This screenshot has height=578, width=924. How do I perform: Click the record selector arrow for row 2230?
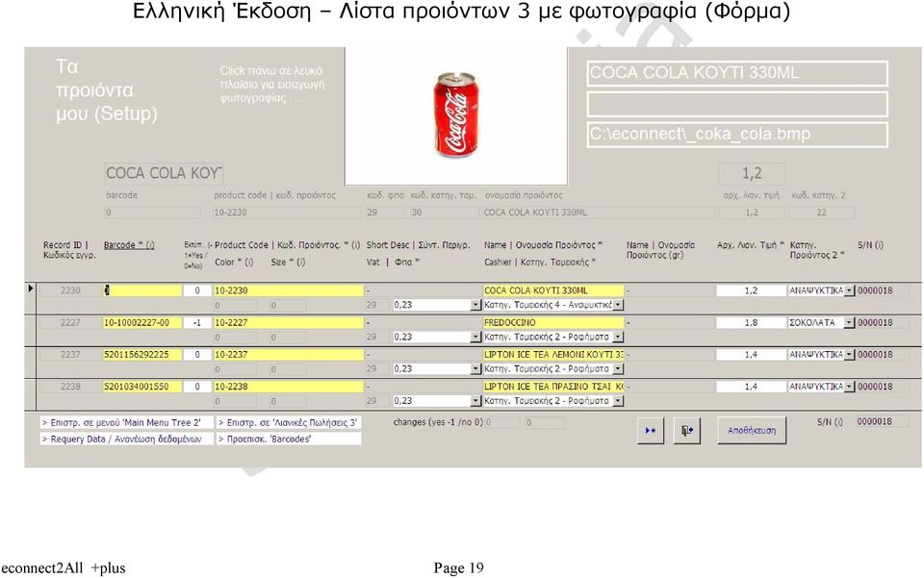point(31,289)
